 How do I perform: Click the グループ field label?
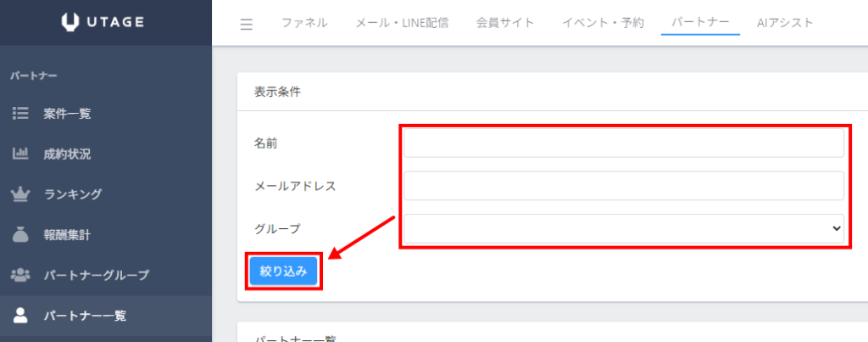277,228
